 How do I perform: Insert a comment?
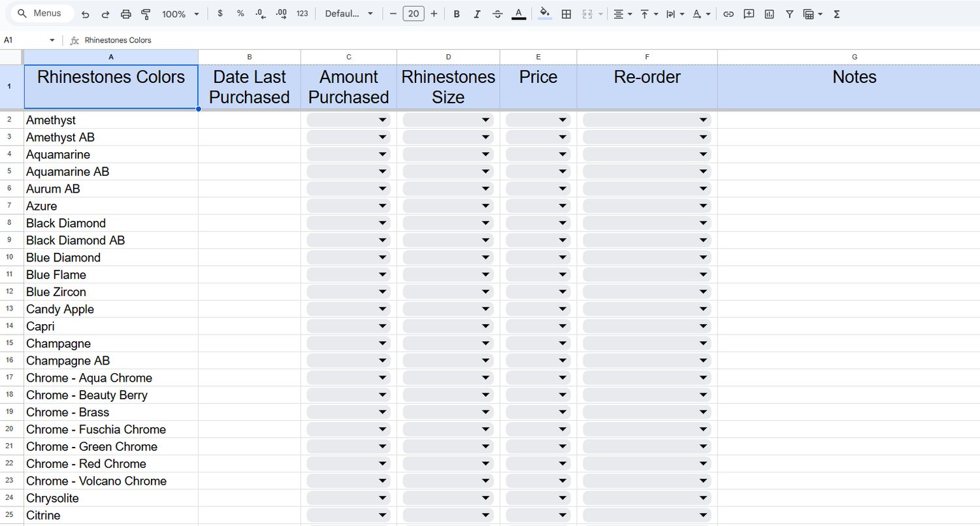point(749,13)
